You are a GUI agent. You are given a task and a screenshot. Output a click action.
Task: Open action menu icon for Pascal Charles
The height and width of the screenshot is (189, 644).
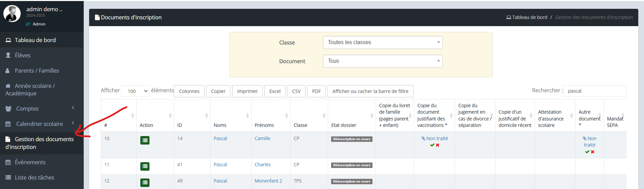click(145, 166)
